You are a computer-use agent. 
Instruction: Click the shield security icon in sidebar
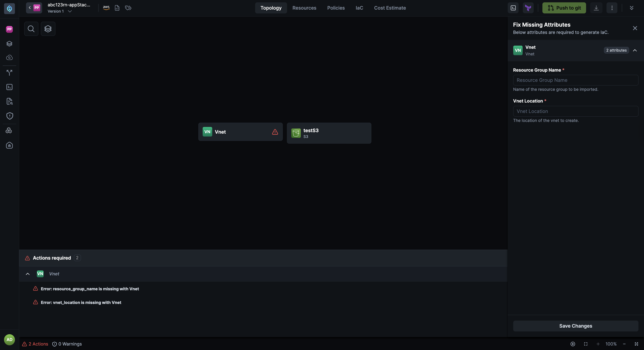tap(9, 116)
